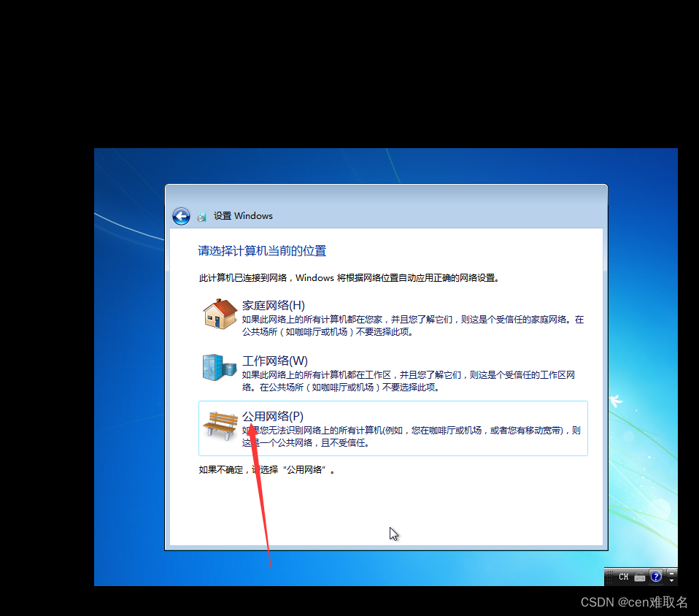The image size is (699, 616).
Task: Click the Work network description text
Action: click(x=409, y=381)
